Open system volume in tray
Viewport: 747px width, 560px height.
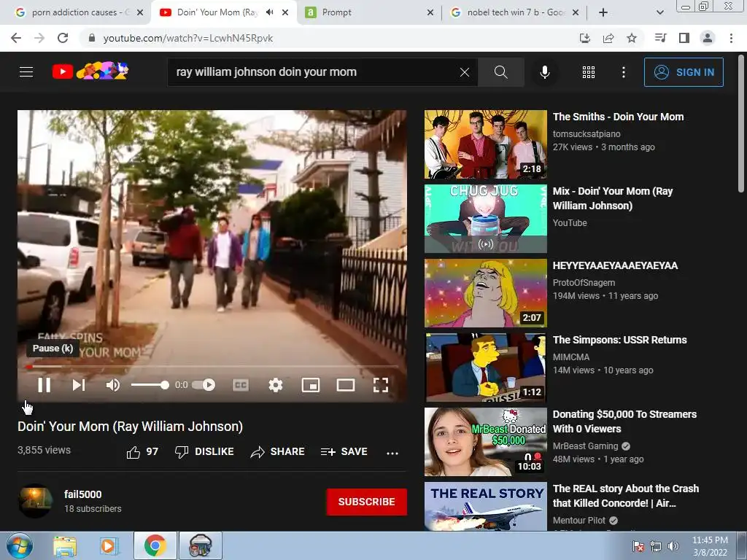pos(673,546)
